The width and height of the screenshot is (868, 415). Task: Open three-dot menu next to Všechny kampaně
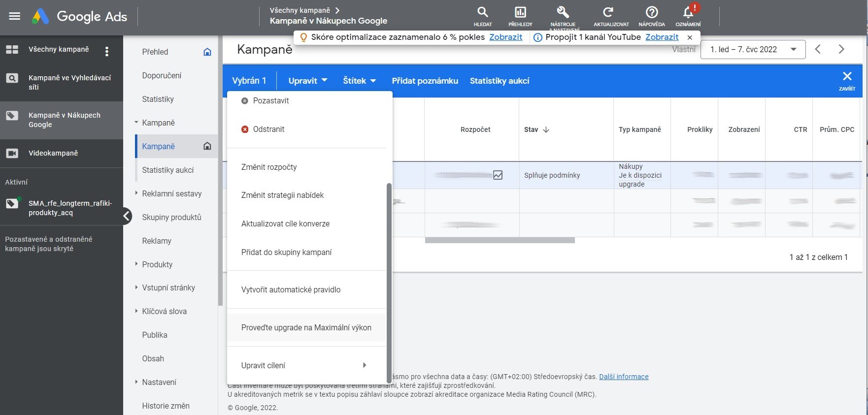[x=107, y=51]
